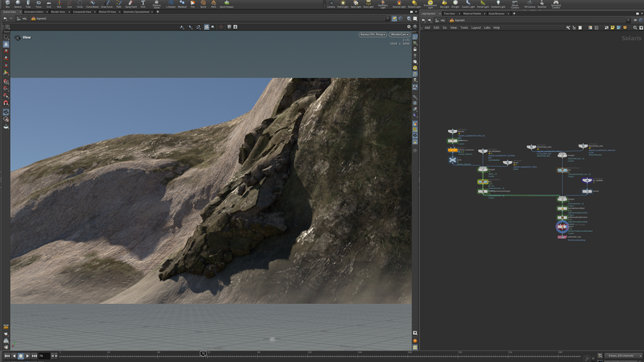Click the Torus shelf tool
This screenshot has height=362, width=644.
pyautogui.click(x=38, y=4)
